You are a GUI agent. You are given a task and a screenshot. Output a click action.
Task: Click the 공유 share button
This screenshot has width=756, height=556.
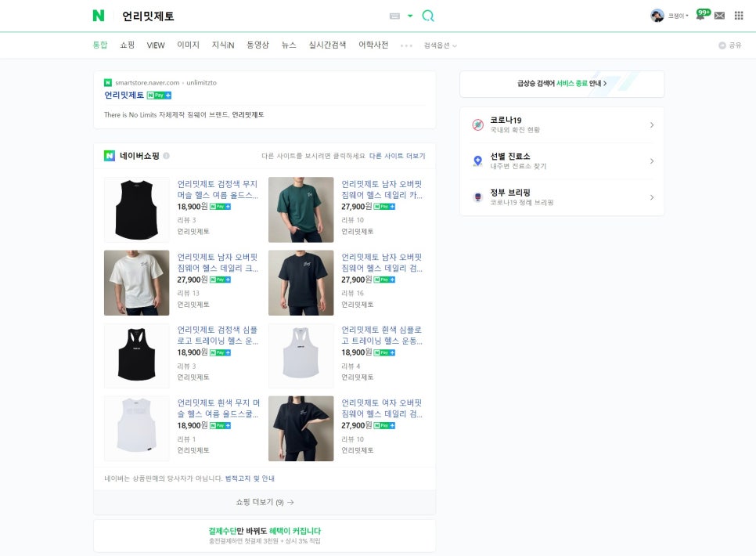click(x=730, y=45)
